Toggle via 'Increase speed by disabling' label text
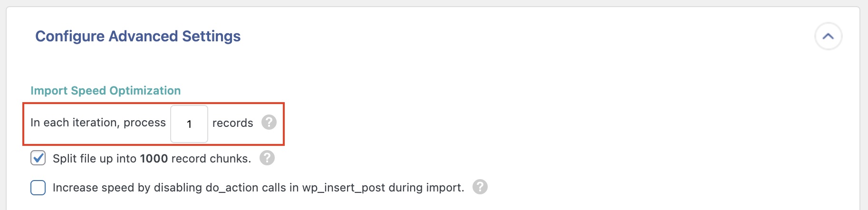Image resolution: width=868 pixels, height=210 pixels. pyautogui.click(x=127, y=188)
